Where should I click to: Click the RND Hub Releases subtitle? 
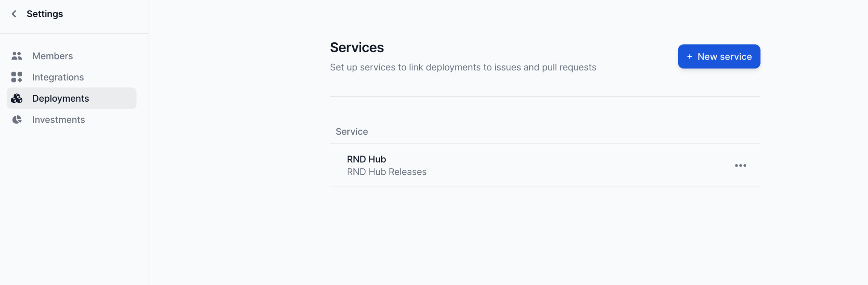pyautogui.click(x=387, y=172)
